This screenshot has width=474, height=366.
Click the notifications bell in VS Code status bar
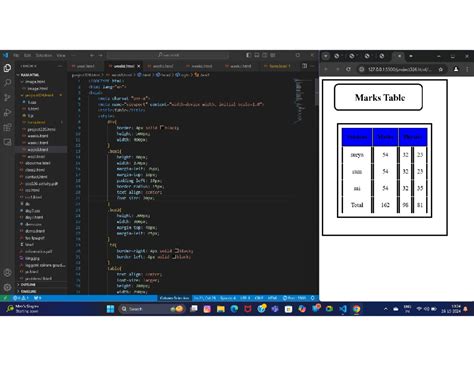(312, 298)
